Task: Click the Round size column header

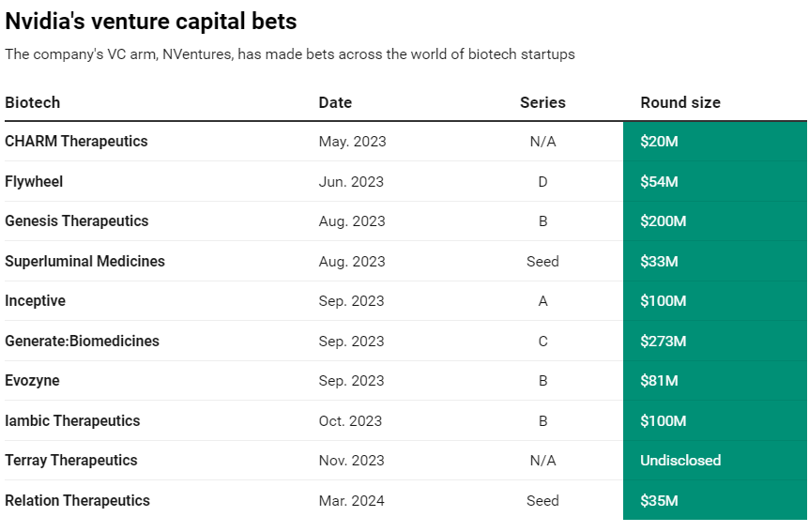Action: (680, 102)
